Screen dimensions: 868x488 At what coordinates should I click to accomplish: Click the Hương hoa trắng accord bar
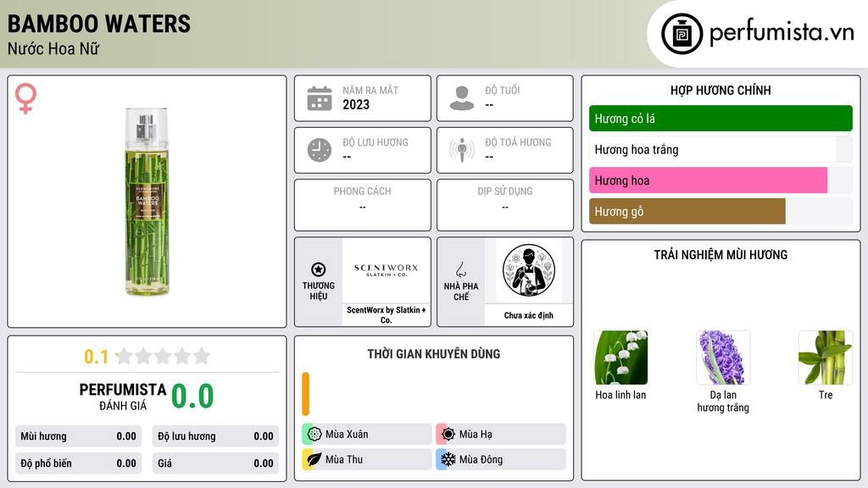721,149
